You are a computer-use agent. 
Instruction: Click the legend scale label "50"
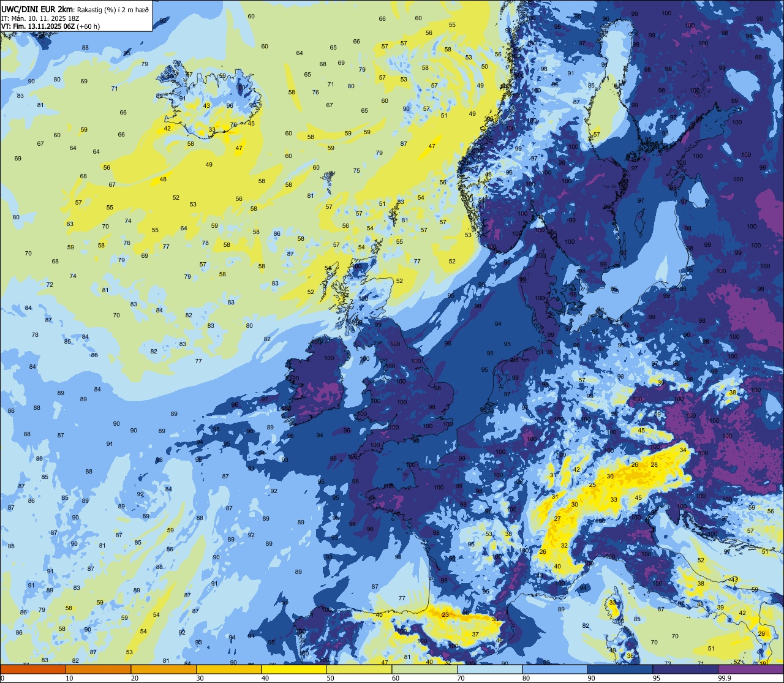tap(330, 679)
